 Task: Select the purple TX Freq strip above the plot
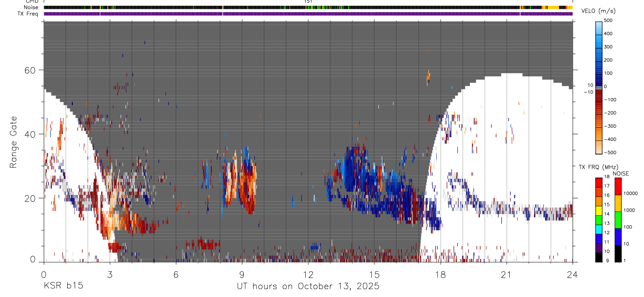[308, 14]
